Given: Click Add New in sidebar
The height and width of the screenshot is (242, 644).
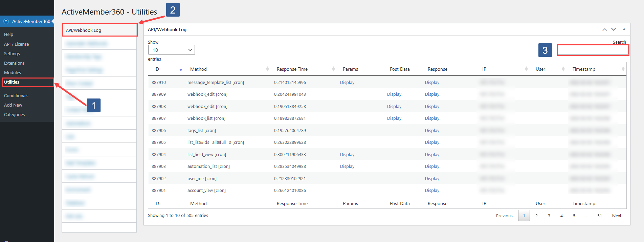Looking at the screenshot, I should [x=13, y=105].
